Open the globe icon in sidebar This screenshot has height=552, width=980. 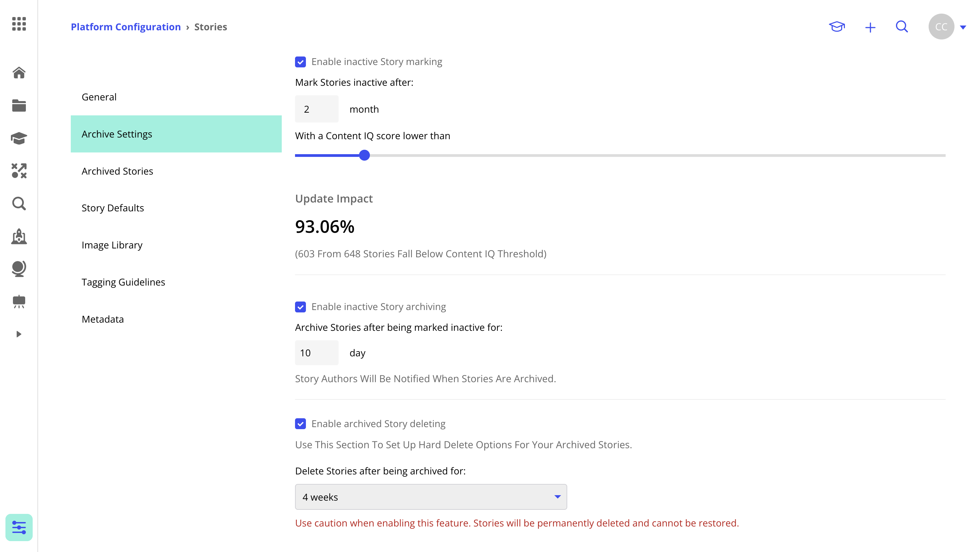[19, 269]
